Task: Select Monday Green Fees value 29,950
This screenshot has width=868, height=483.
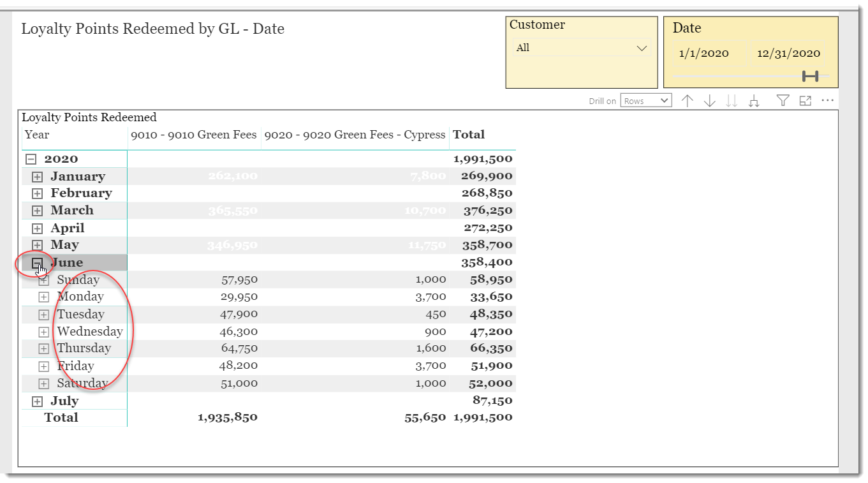Action: coord(240,297)
